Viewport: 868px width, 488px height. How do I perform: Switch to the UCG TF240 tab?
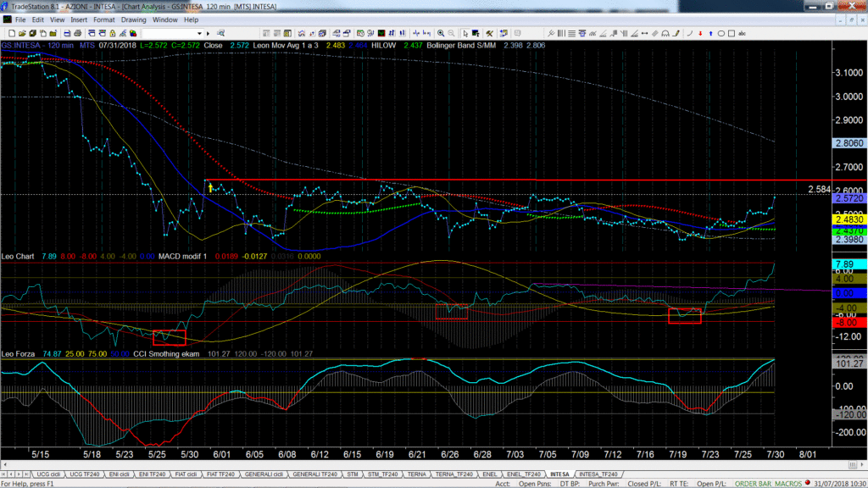84,474
